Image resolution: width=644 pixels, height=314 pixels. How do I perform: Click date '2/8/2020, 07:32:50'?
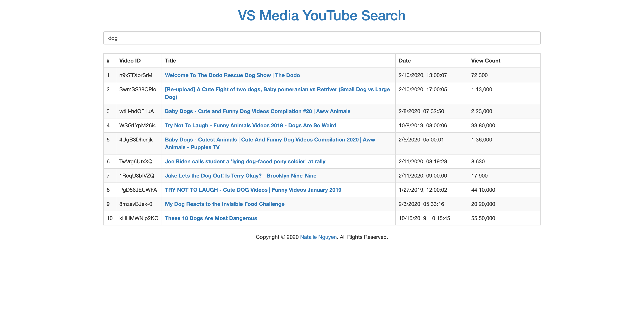(421, 111)
